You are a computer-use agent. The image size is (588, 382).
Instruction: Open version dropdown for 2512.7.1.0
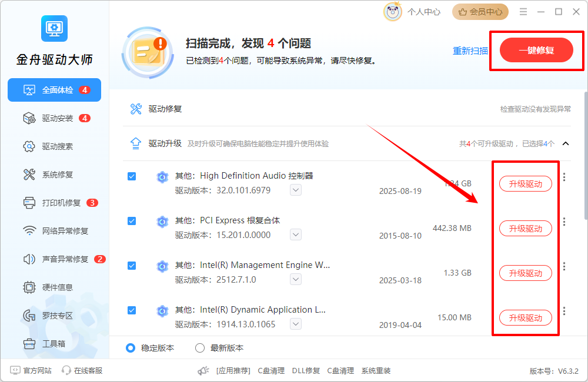click(296, 279)
